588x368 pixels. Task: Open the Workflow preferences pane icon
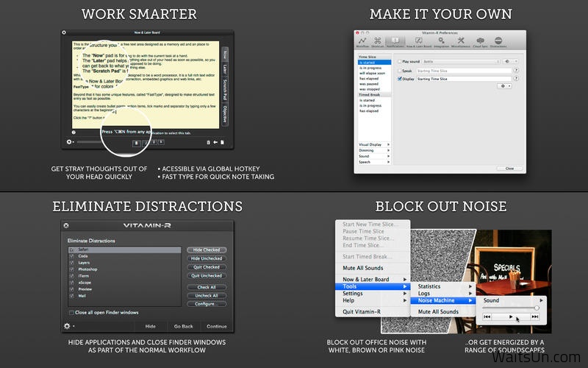(x=362, y=40)
